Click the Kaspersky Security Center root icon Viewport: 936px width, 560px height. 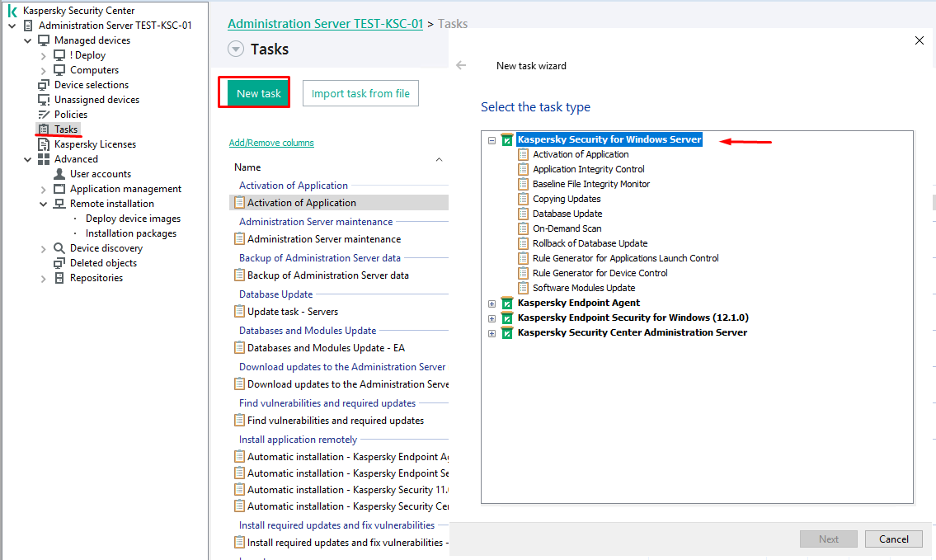pyautogui.click(x=12, y=11)
